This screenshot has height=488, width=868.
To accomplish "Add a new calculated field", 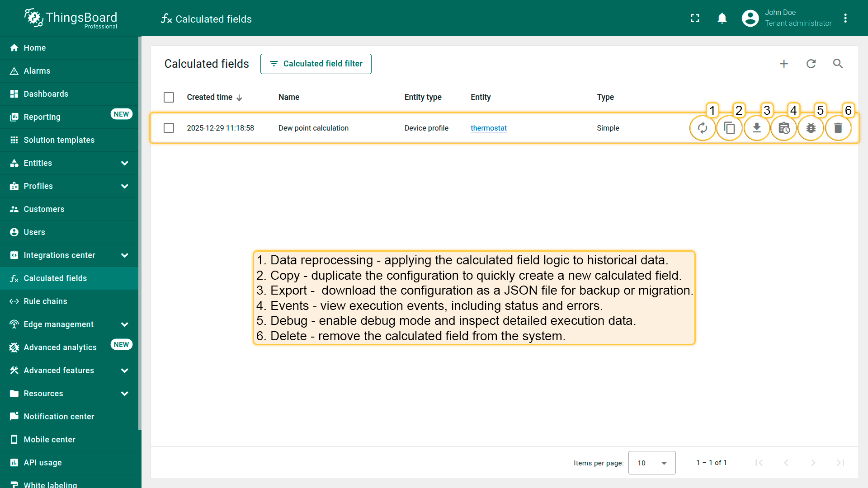I will point(784,64).
